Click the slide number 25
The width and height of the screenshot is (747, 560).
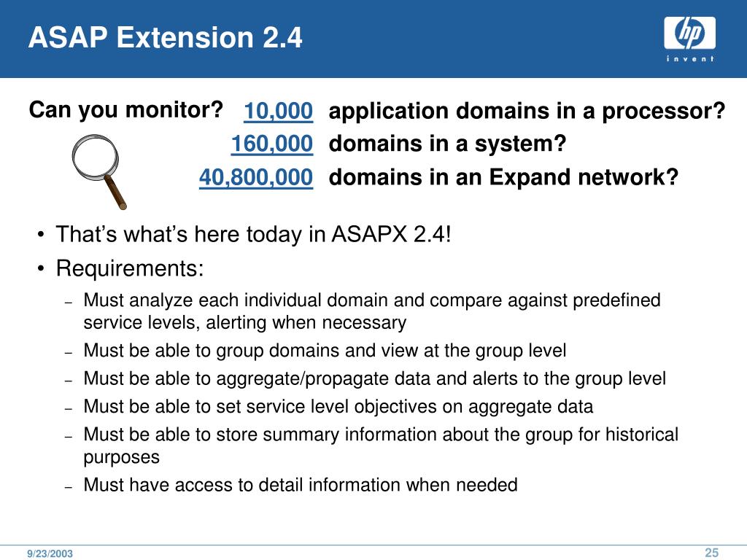click(x=712, y=553)
